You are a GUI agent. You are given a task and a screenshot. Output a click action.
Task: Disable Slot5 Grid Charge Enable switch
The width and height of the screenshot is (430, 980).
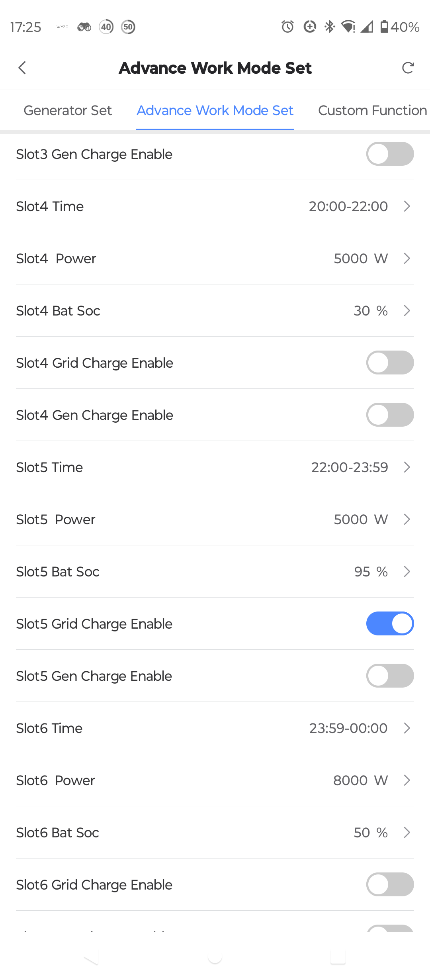(x=390, y=623)
